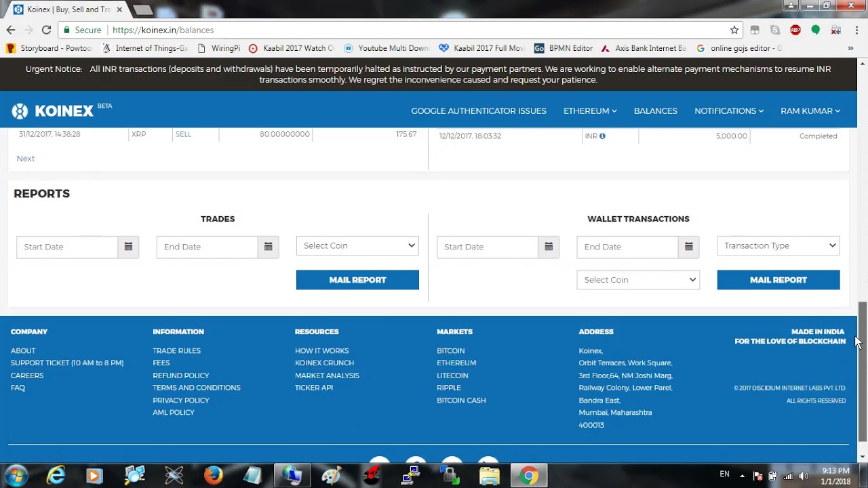Viewport: 868px width, 488px height.
Task: Click the green Hangouts extension icon
Action: [x=816, y=30]
